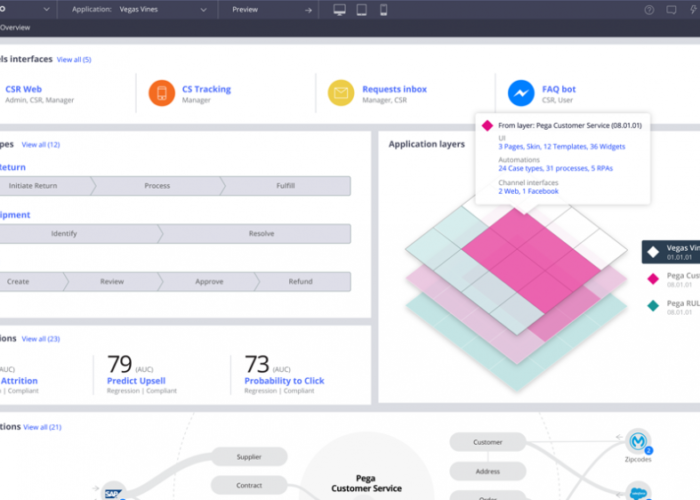Click the 'From layer: Pega Customer Service' text
This screenshot has height=500, width=700.
[x=570, y=125]
